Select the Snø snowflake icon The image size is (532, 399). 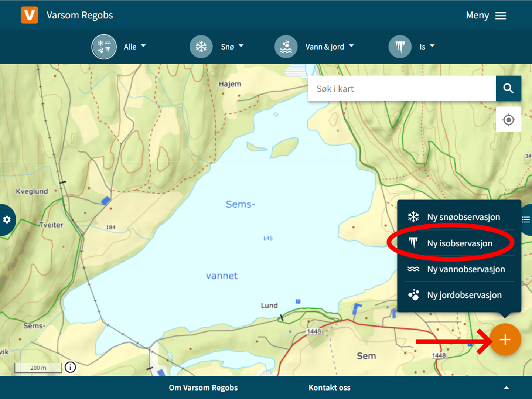[201, 47]
